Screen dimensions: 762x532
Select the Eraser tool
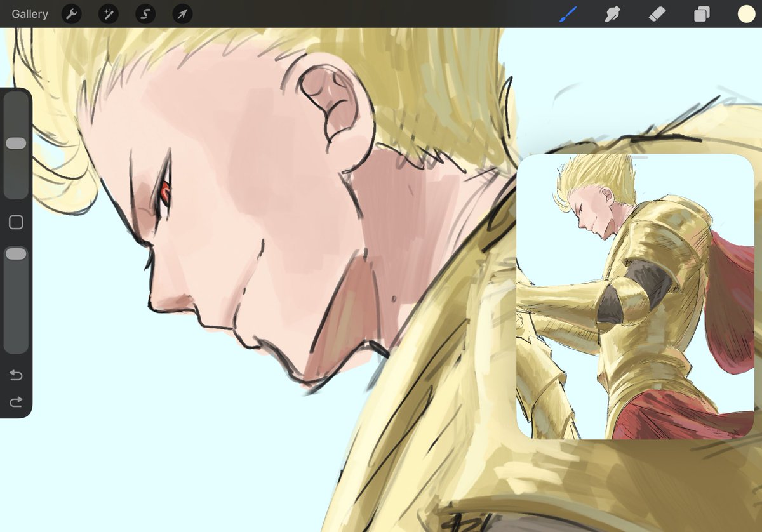657,14
